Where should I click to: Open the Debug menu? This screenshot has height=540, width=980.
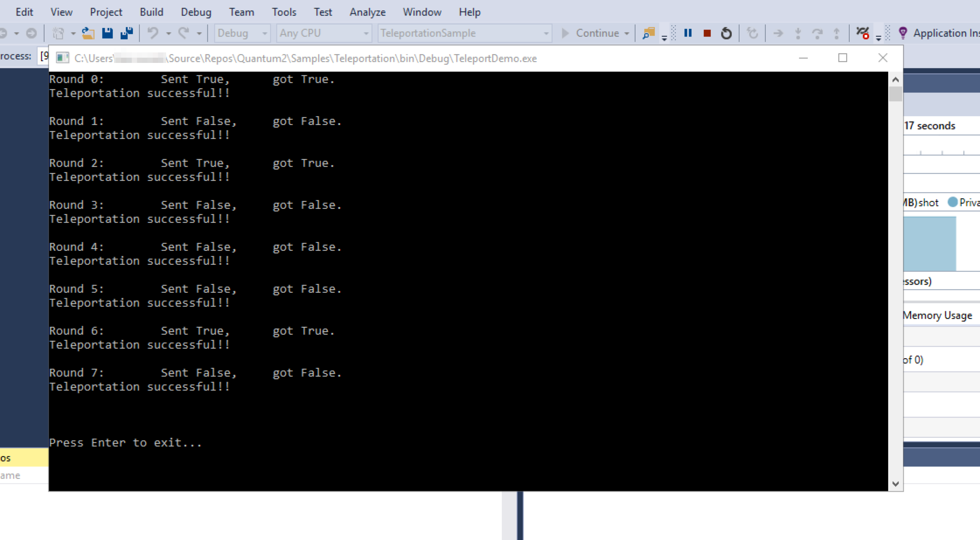(x=196, y=12)
